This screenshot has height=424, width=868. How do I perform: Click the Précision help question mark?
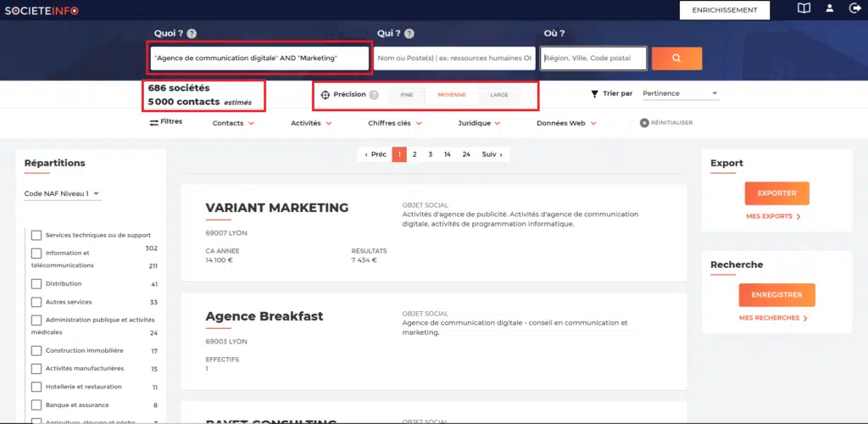pyautogui.click(x=374, y=95)
